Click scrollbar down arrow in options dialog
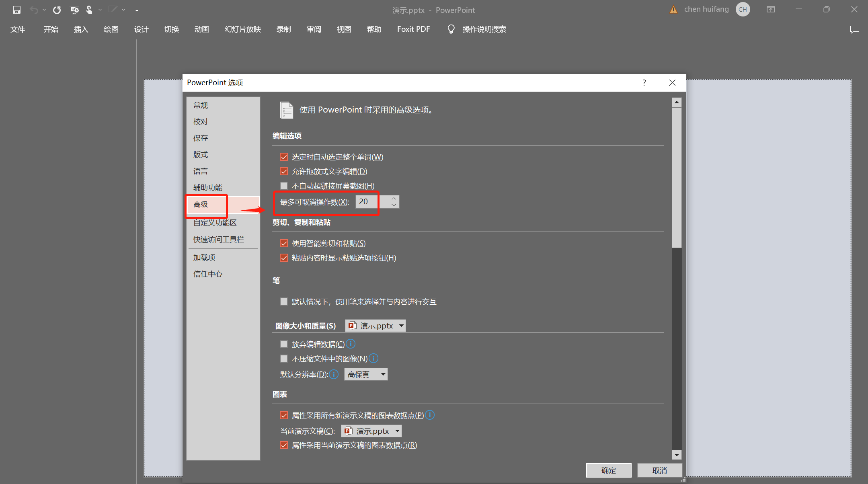The image size is (868, 484). [677, 455]
